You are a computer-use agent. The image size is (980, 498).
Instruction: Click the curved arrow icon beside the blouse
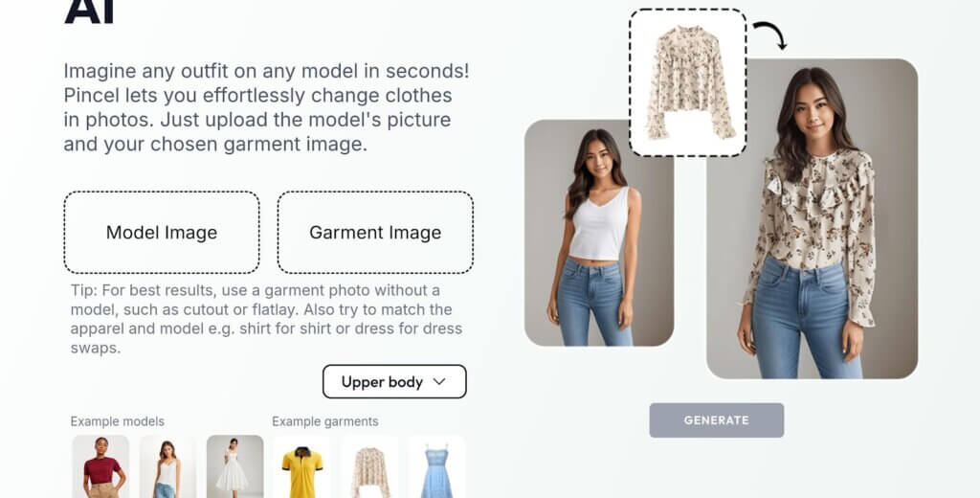point(770,35)
